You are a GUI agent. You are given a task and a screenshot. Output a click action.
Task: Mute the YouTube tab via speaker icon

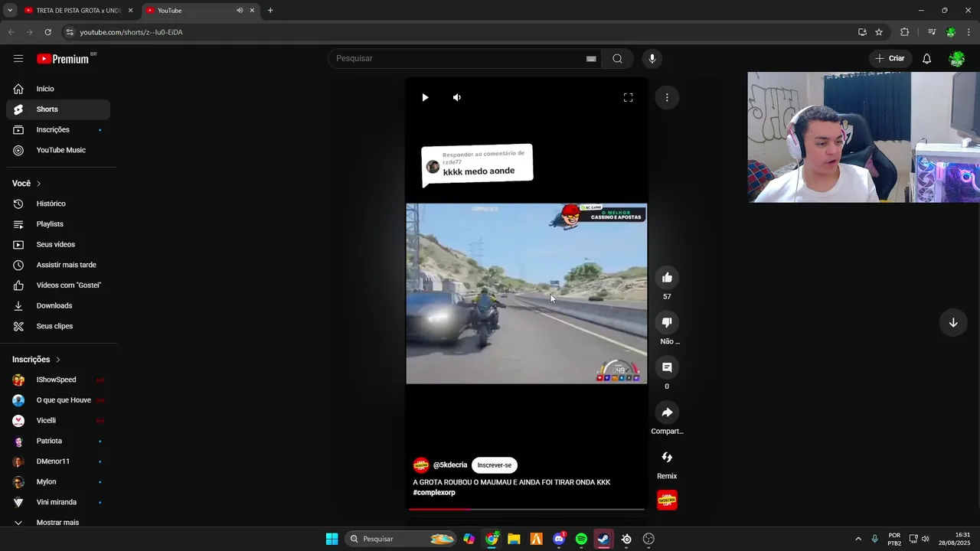(240, 11)
